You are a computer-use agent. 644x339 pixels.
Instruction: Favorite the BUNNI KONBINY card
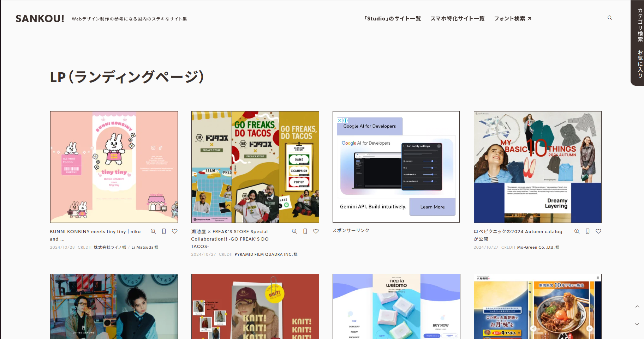(174, 231)
